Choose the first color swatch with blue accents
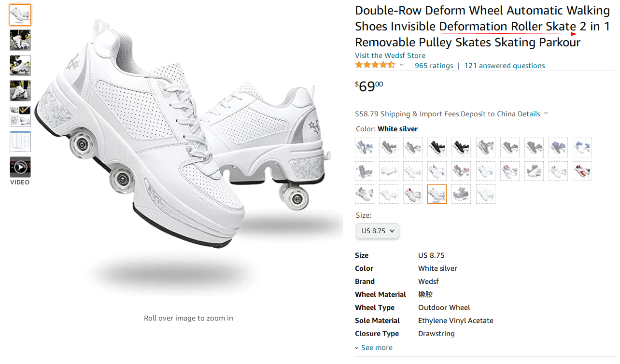The width and height of the screenshot is (620, 364). 365,148
